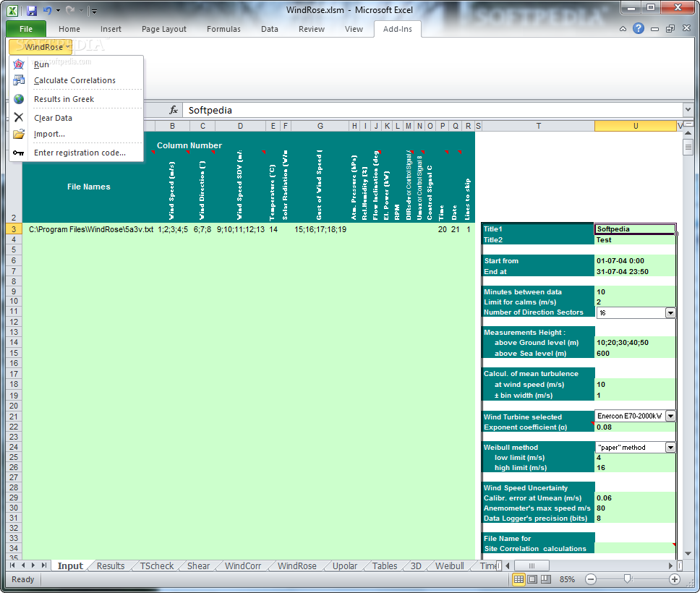
Task: Click the X icon beside Clear Data
Action: click(x=19, y=117)
